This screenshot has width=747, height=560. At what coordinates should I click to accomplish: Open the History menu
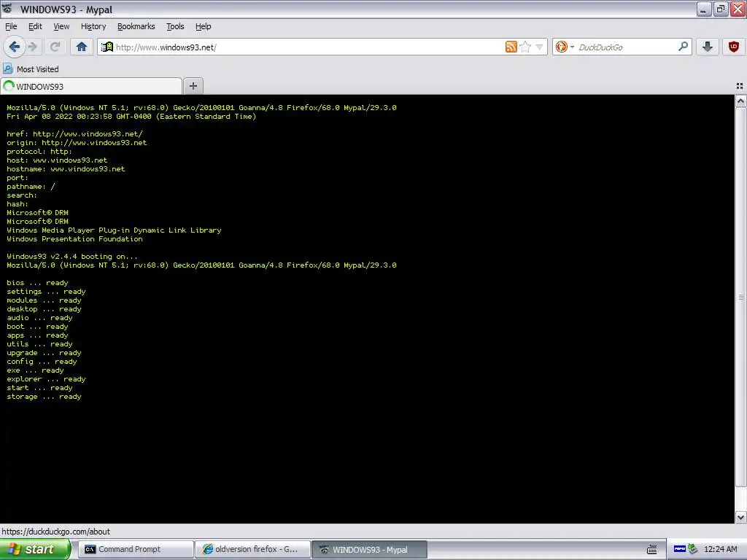pos(93,26)
